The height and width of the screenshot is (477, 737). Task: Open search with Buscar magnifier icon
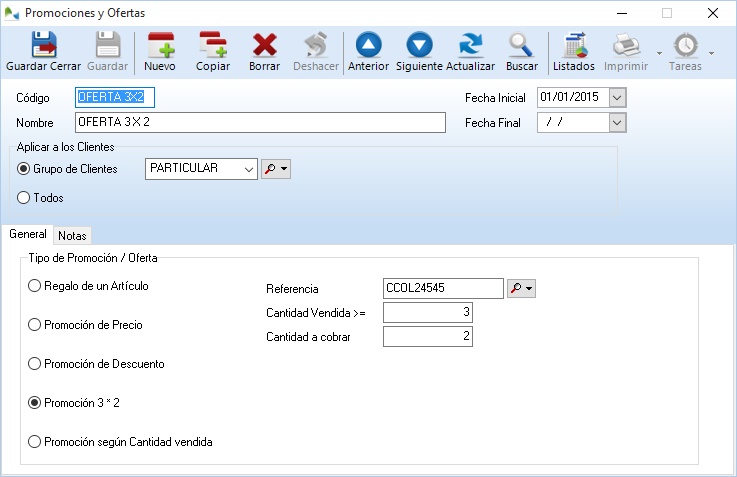pos(521,46)
